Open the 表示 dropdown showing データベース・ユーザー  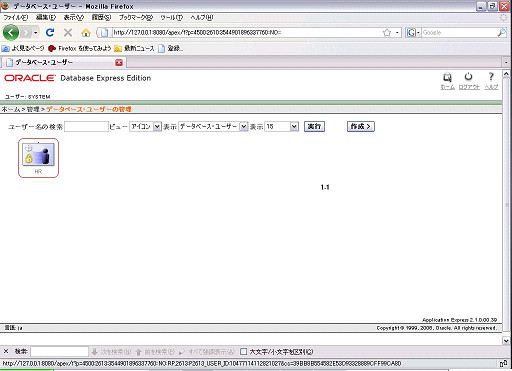pyautogui.click(x=213, y=127)
